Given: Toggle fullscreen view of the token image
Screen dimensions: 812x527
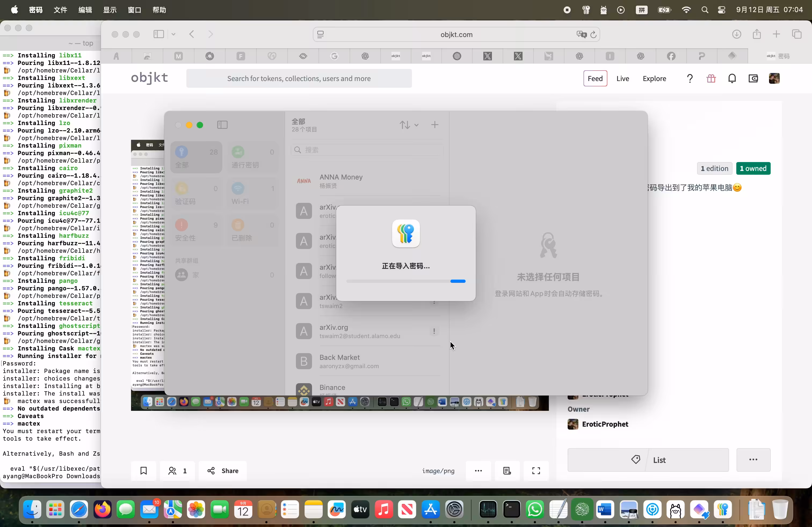Looking at the screenshot, I should (536, 471).
